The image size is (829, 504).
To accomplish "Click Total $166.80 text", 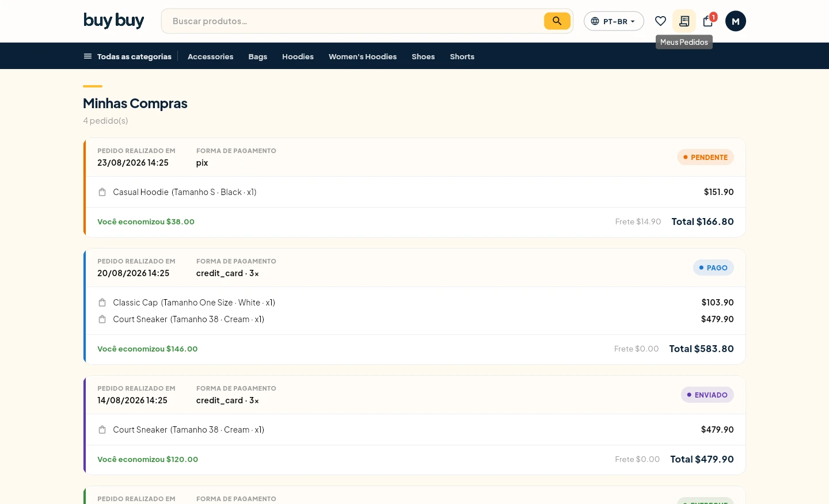I will click(x=702, y=222).
